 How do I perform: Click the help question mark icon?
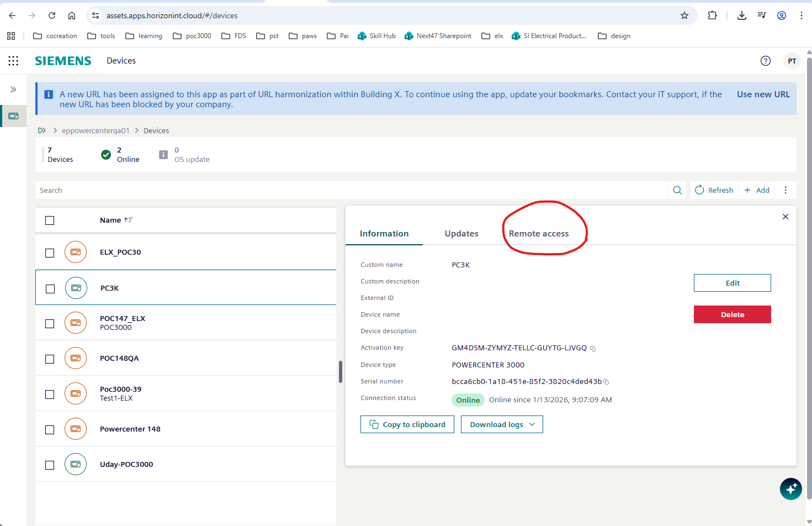point(765,61)
